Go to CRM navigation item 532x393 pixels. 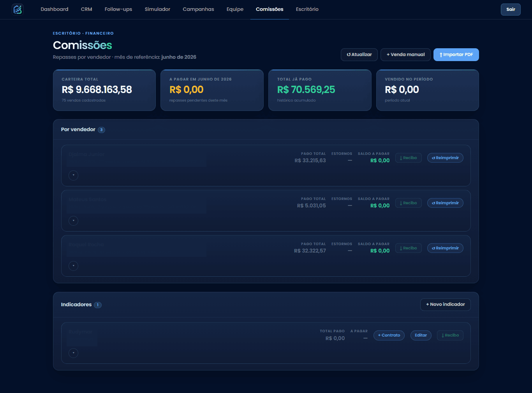point(86,9)
